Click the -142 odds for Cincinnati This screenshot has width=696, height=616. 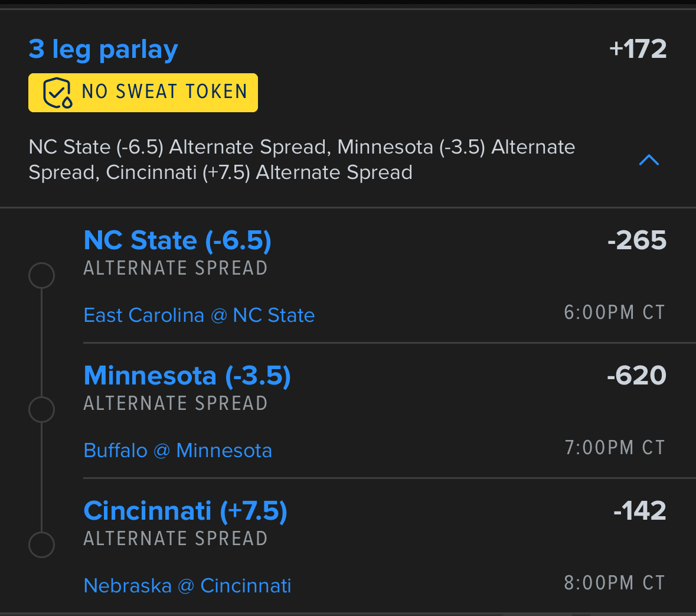tap(639, 511)
